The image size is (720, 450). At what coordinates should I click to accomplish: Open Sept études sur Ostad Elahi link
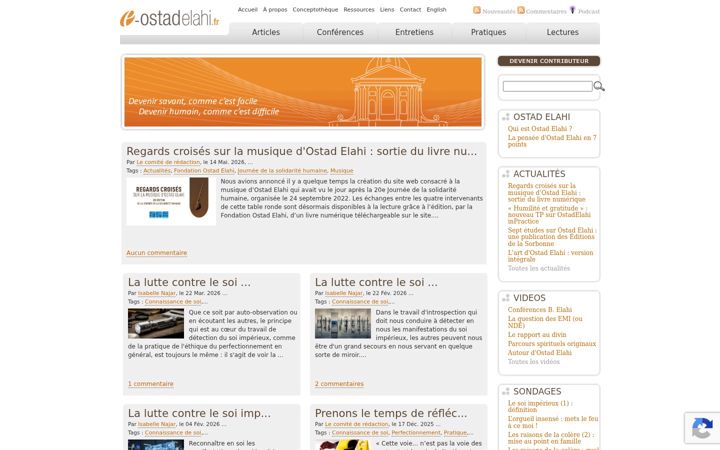tap(552, 236)
